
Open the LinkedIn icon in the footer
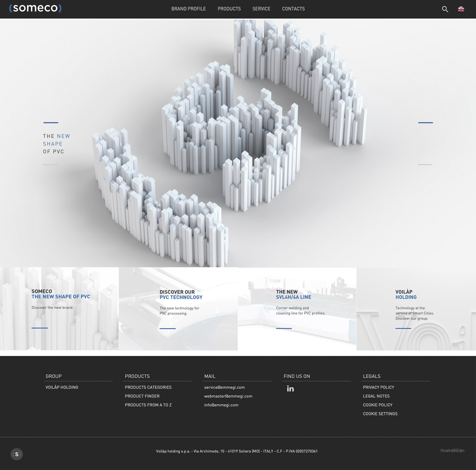pos(290,388)
